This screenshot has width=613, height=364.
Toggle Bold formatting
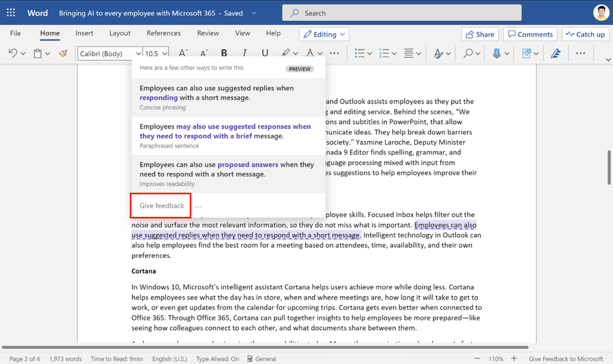(x=224, y=53)
